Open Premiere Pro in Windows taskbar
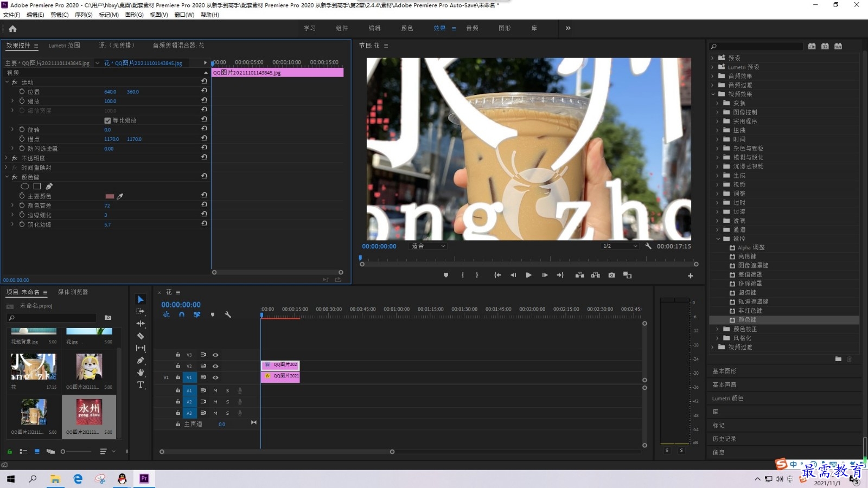The height and width of the screenshot is (488, 868). click(x=144, y=478)
